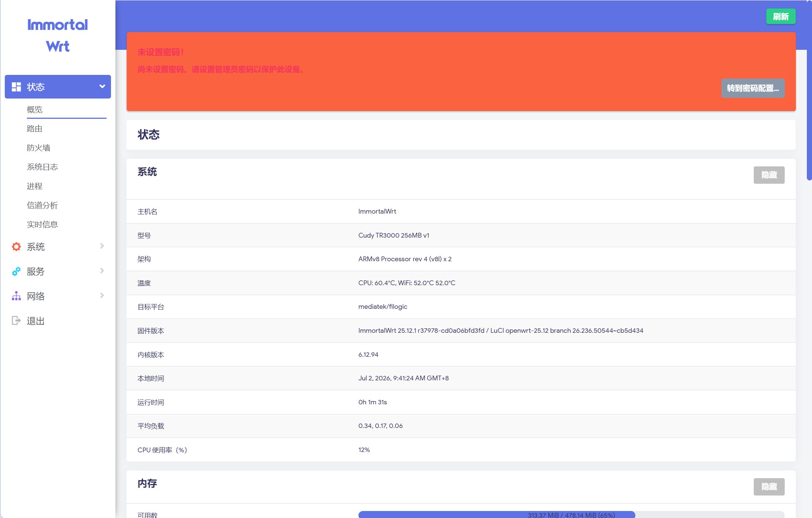This screenshot has width=812, height=518.
Task: Click the 状态 page title
Action: 149,135
